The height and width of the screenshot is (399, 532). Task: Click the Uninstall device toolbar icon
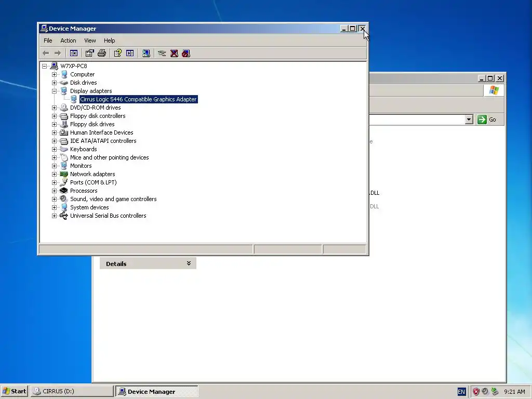[x=174, y=54]
